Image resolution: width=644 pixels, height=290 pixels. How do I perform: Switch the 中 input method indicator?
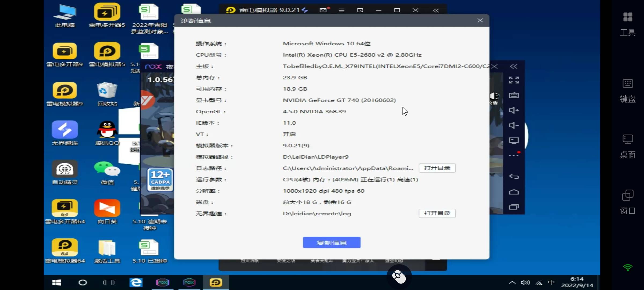pyautogui.click(x=551, y=282)
